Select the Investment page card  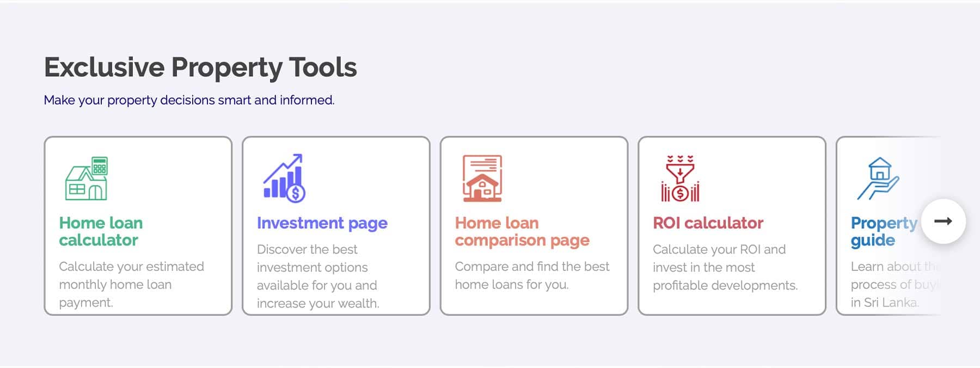coord(336,225)
